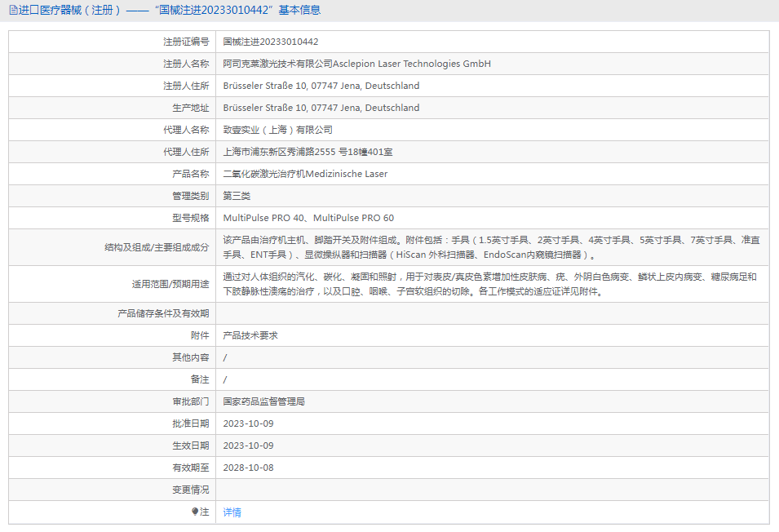Screen dimensions: 779x532
Task: Click the 代理人住所 label
Action: click(186, 152)
